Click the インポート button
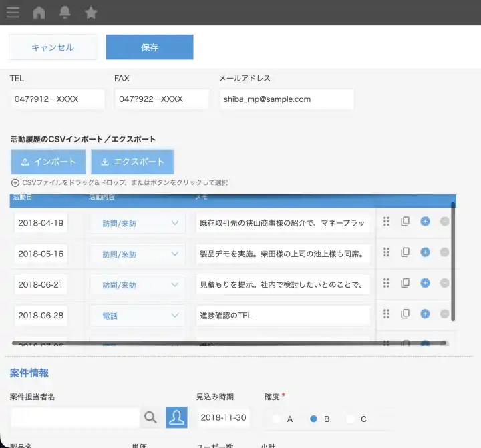Viewport: 481px width, 448px height. [48, 162]
